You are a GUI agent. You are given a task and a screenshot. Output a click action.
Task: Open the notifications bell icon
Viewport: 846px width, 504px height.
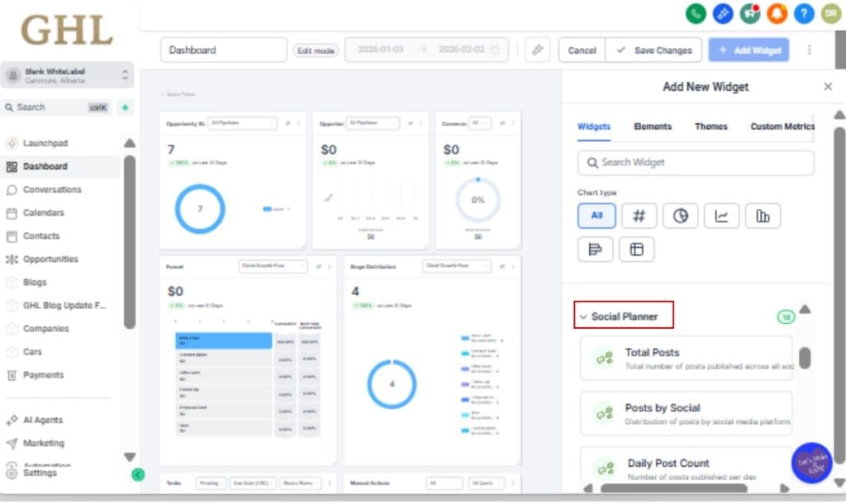(x=775, y=15)
